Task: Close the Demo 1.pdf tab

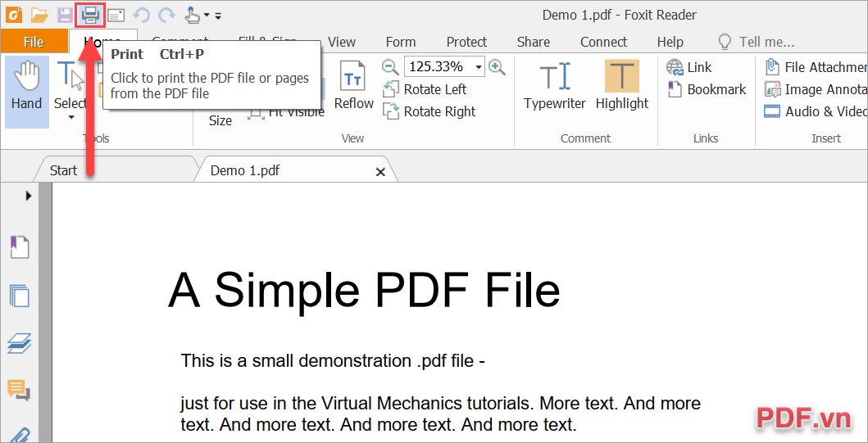Action: [x=380, y=172]
